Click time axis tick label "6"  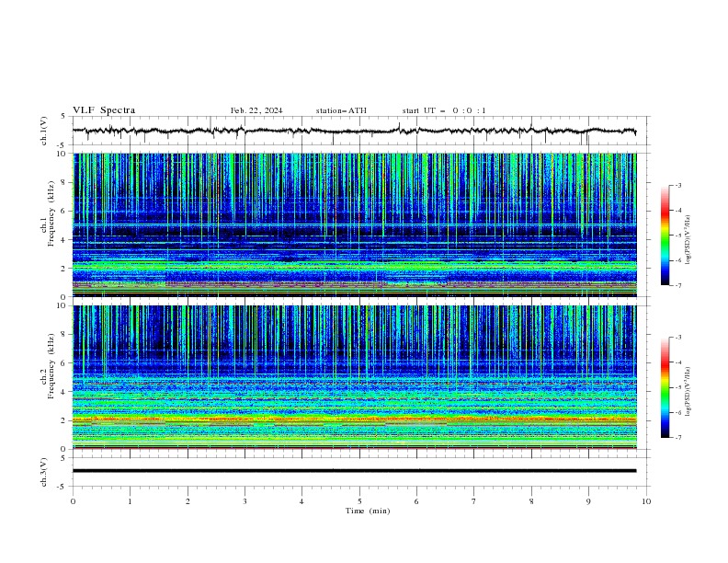click(x=416, y=501)
